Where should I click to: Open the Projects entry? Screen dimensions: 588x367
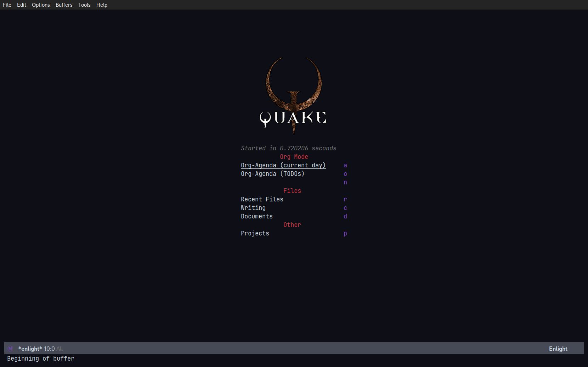click(x=255, y=233)
